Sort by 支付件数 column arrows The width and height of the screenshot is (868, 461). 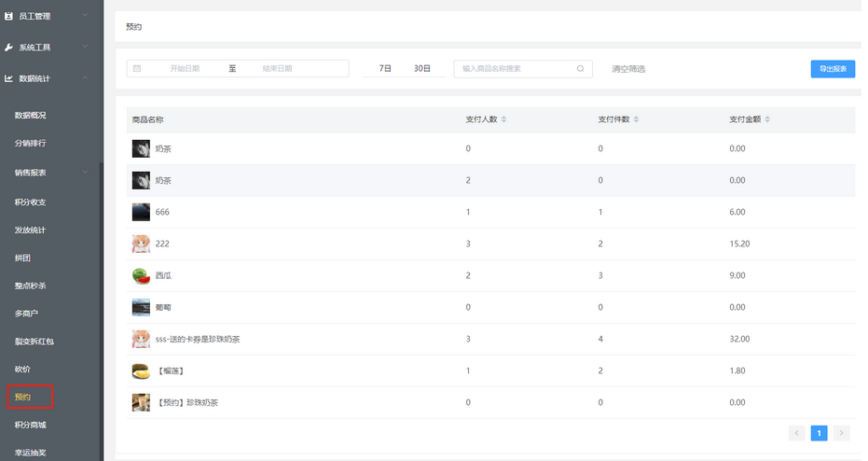635,120
